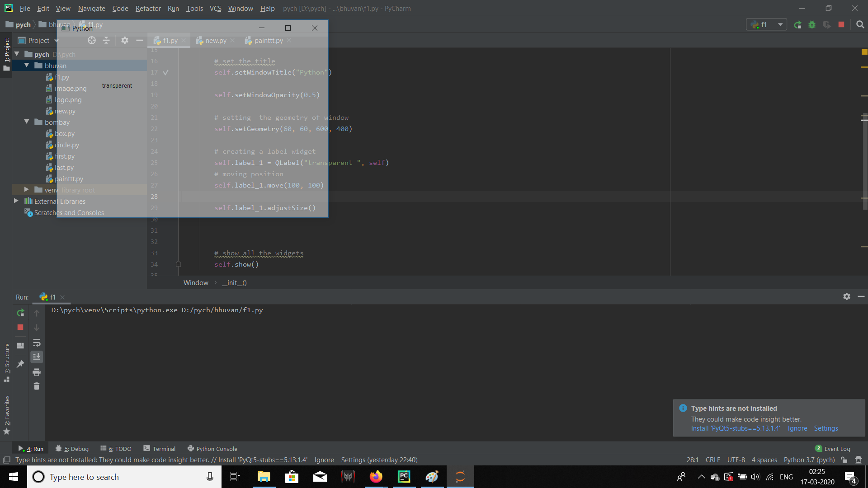The height and width of the screenshot is (488, 868).
Task: Click the PyCharm taskbar icon
Action: pos(404,477)
